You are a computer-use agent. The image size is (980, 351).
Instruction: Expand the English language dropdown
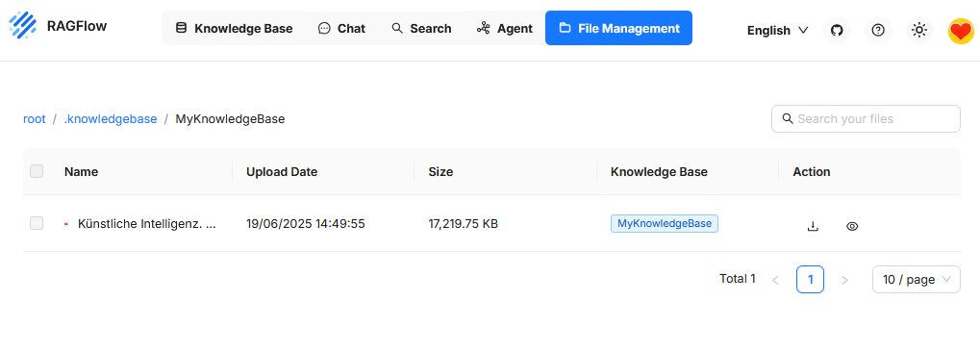(x=777, y=30)
